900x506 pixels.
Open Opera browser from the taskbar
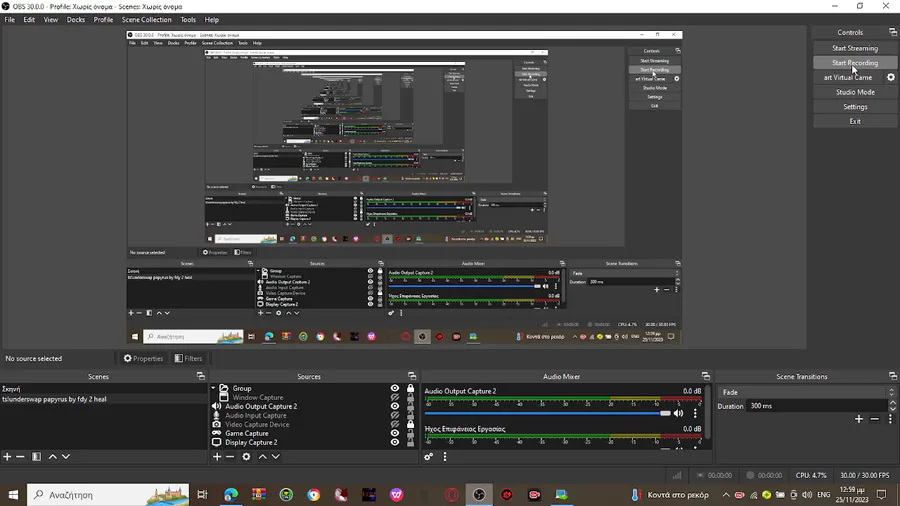[x=452, y=495]
